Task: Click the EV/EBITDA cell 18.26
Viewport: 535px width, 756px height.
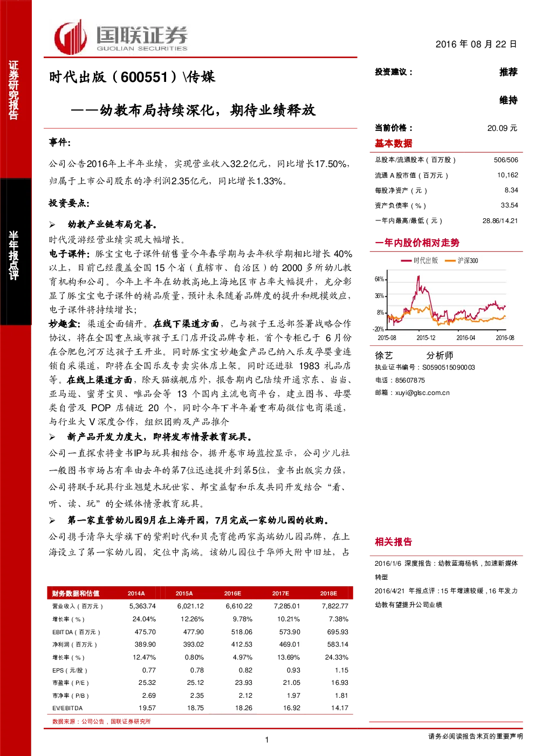Action: 244,708
